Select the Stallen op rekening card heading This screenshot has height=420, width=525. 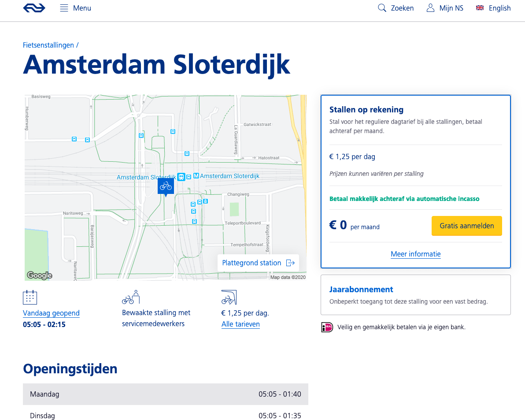[366, 110]
